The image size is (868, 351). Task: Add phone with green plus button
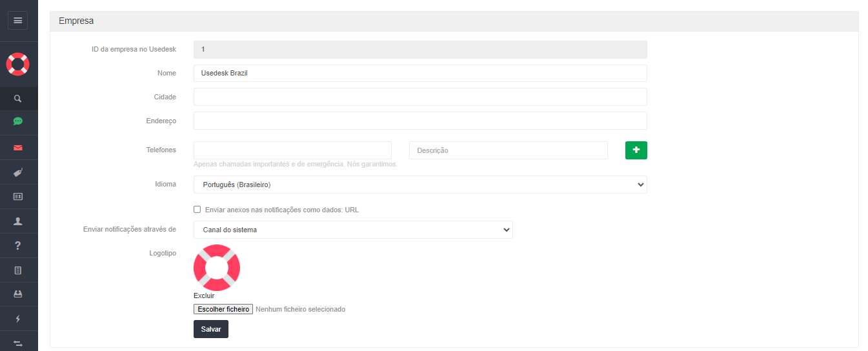[636, 150]
